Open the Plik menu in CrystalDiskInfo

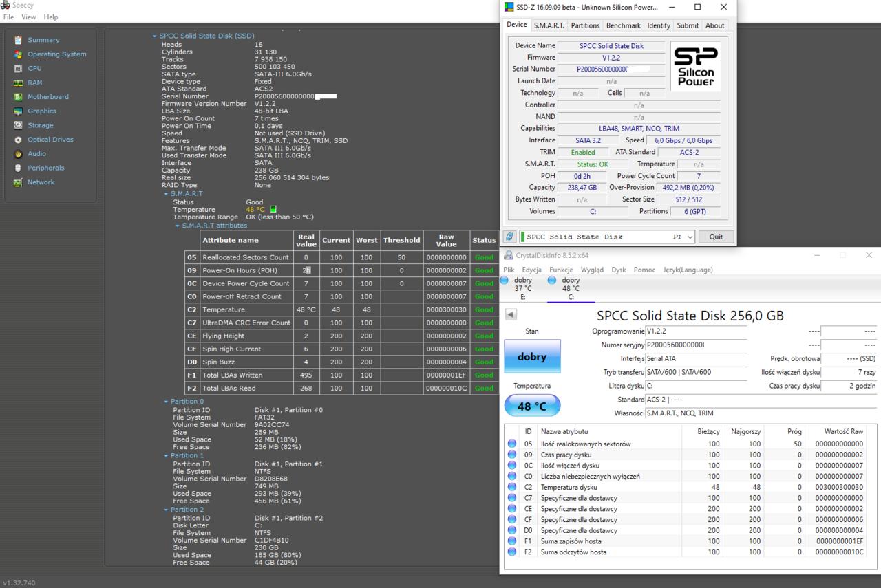[x=509, y=270]
